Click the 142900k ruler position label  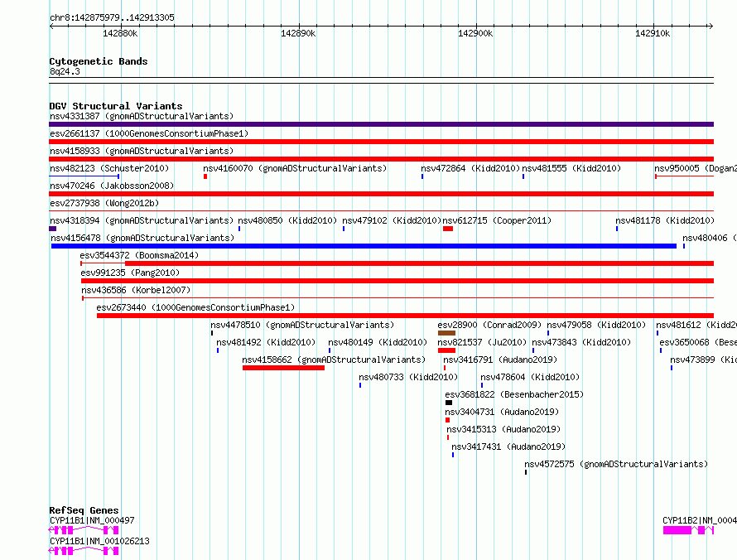pyautogui.click(x=475, y=33)
